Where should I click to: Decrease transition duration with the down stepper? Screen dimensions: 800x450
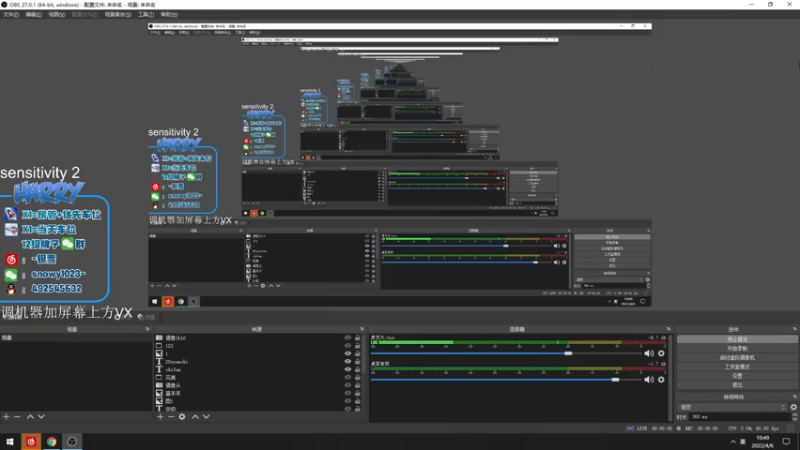[x=794, y=419]
